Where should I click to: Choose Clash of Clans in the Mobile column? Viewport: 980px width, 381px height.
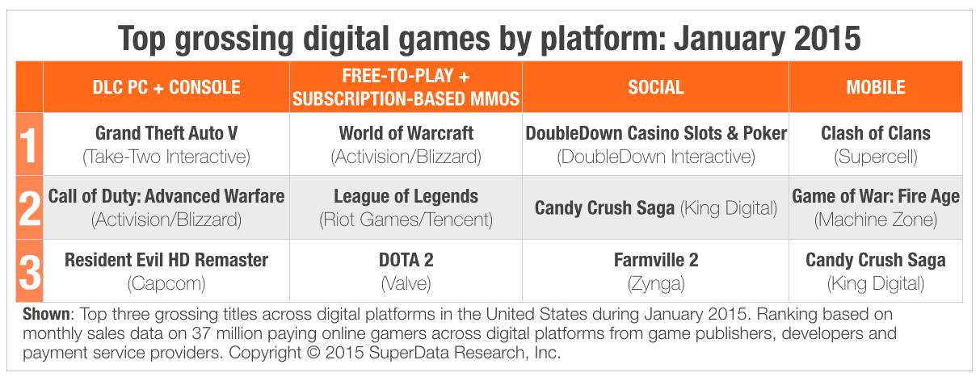(x=876, y=133)
